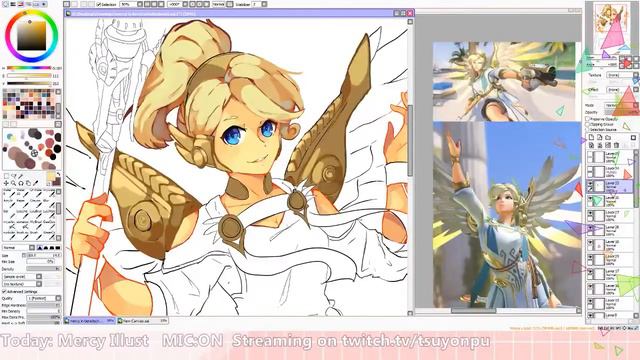Open the Quality dropdown in advanced settings
640x360 pixels.
pyautogui.click(x=44, y=298)
